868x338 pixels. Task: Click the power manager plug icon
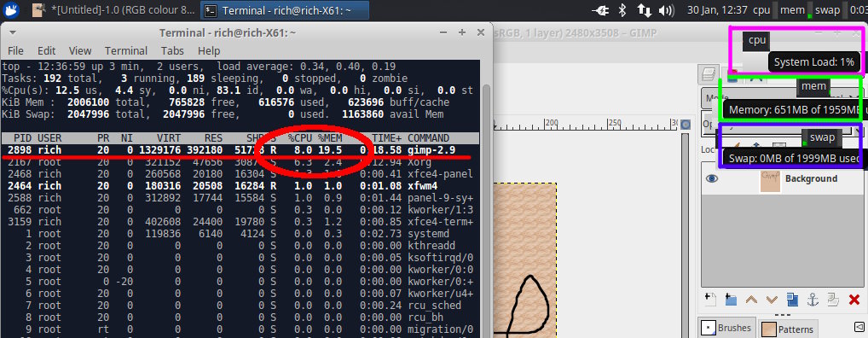600,10
